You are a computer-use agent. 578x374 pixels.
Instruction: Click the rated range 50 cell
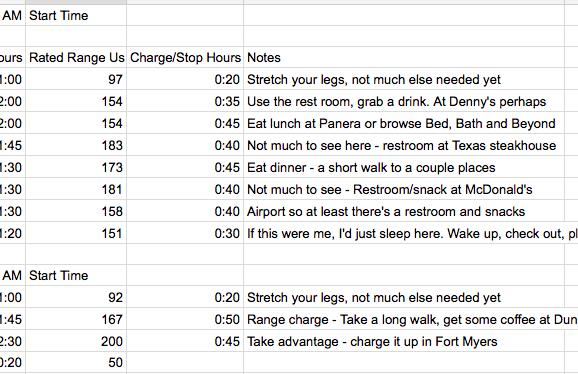coord(76,363)
